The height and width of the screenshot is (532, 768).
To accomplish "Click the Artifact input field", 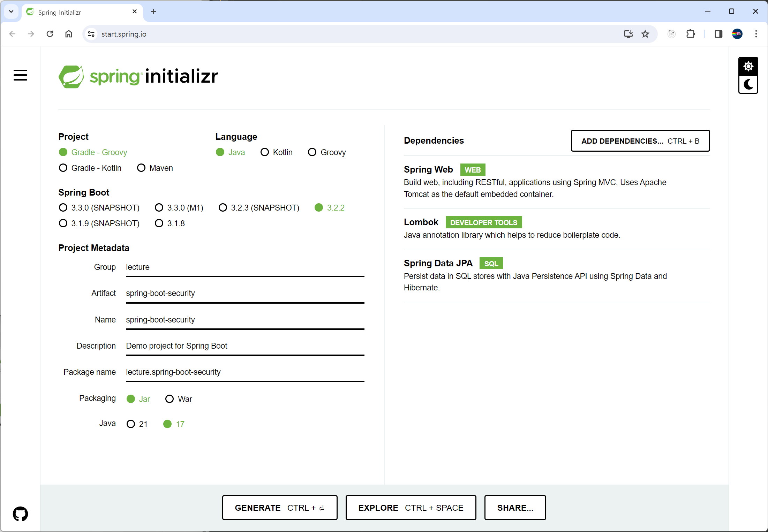I will coord(245,293).
